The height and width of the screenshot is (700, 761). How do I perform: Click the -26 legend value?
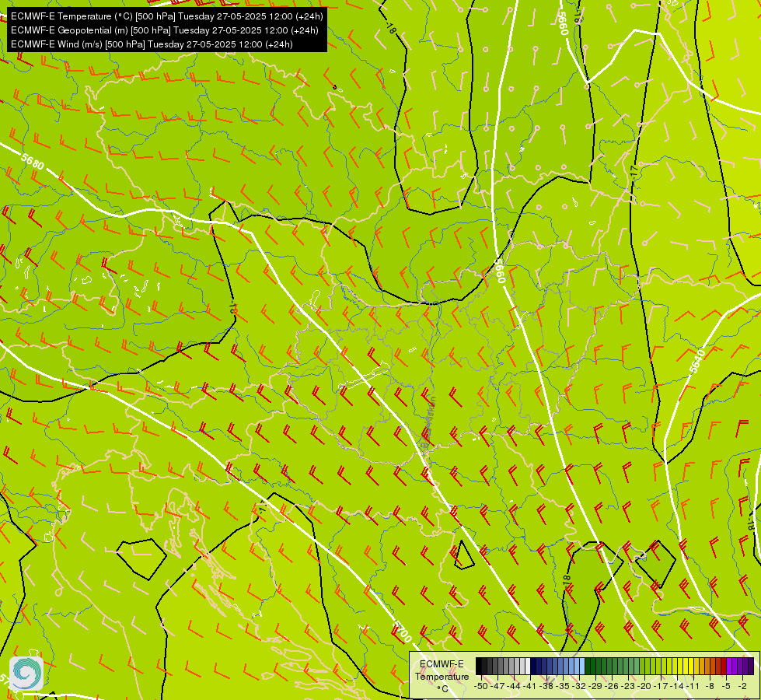pos(612,686)
